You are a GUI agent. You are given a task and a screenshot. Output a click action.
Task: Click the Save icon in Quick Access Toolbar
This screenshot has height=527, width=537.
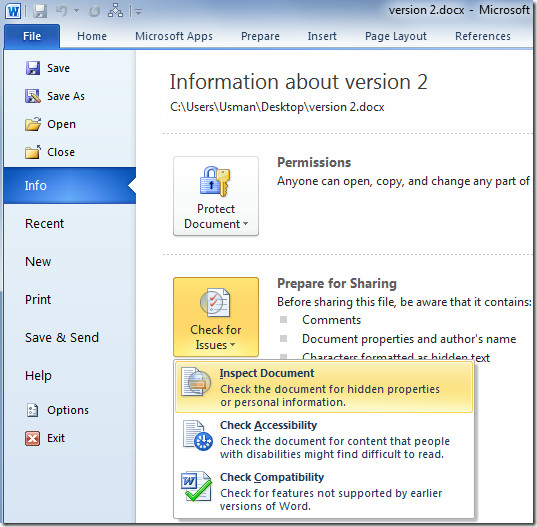pos(40,11)
